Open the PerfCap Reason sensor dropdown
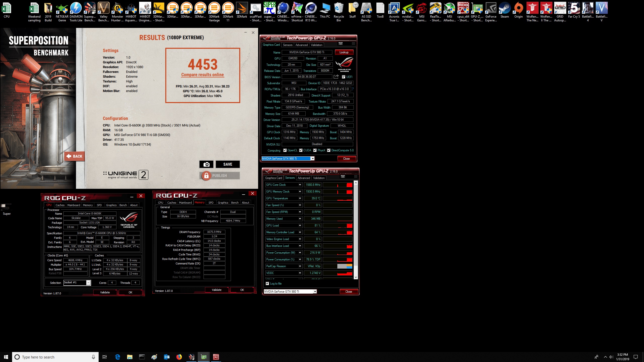 300,266
